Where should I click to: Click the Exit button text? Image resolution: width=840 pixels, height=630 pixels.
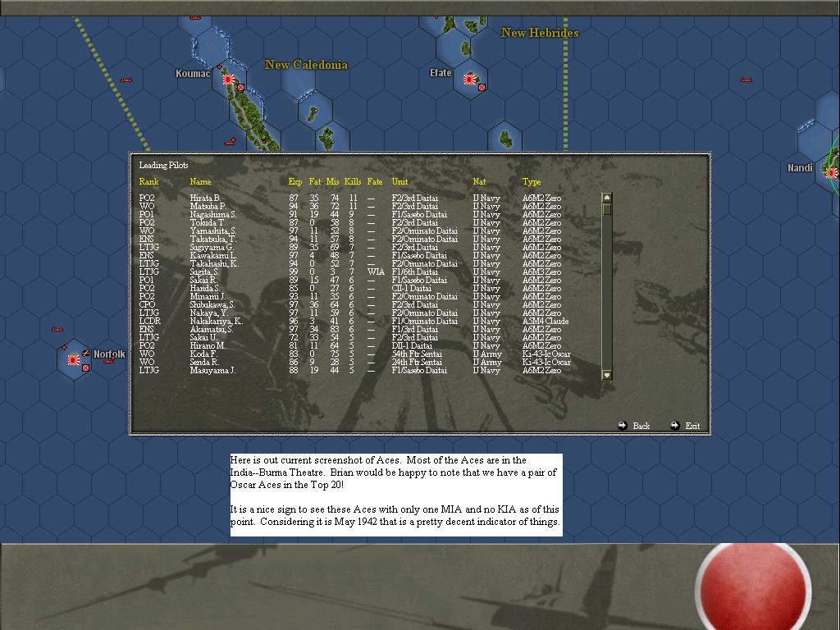[x=692, y=426]
